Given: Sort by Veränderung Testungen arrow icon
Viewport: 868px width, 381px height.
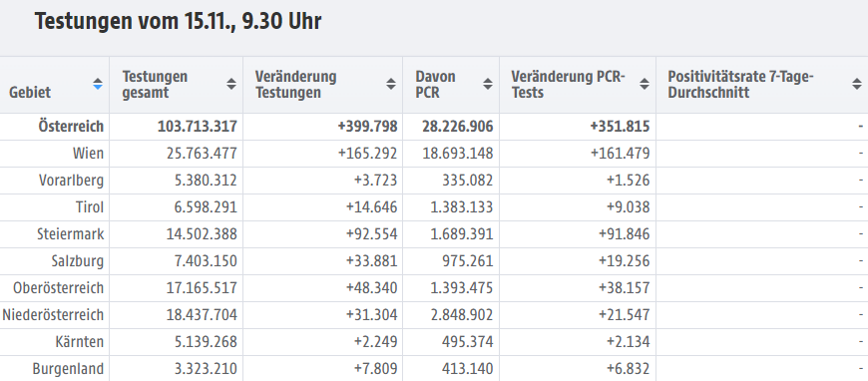Looking at the screenshot, I should click(x=391, y=84).
